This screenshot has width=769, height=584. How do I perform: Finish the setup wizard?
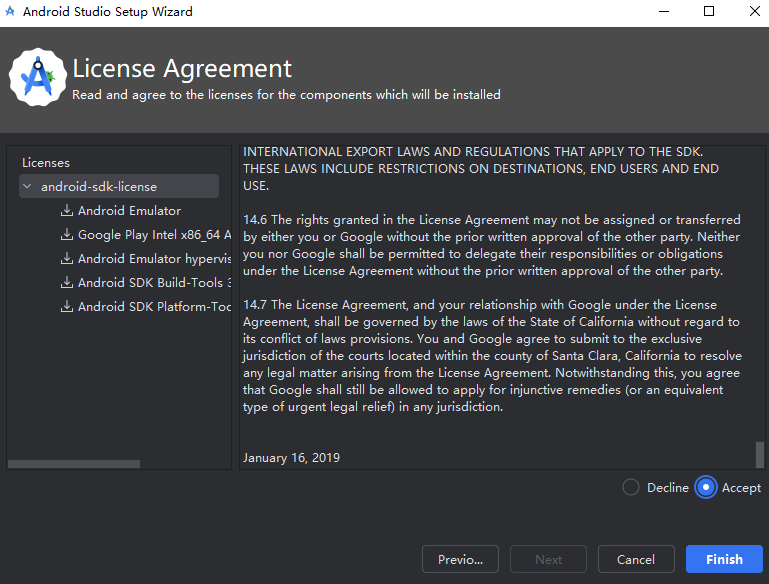[724, 559]
